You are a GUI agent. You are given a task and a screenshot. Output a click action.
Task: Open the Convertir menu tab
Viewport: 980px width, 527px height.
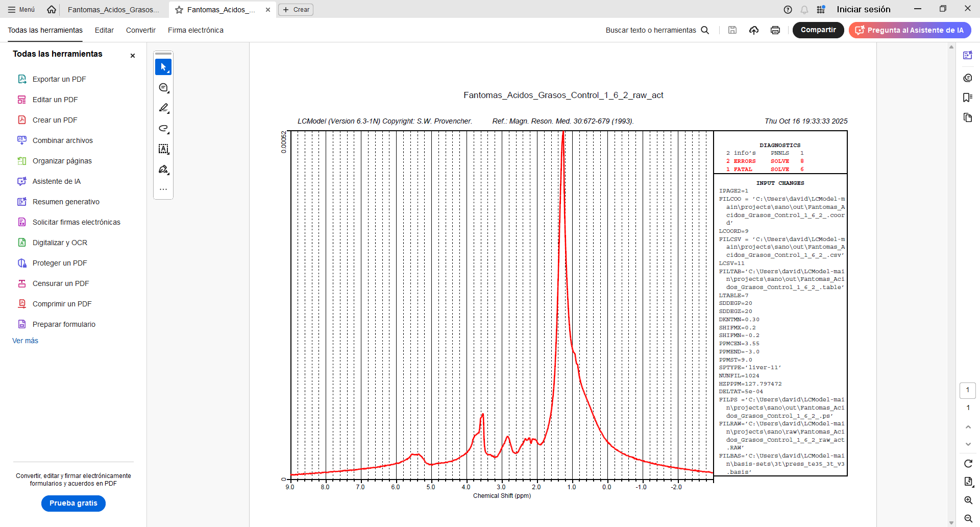click(x=140, y=30)
